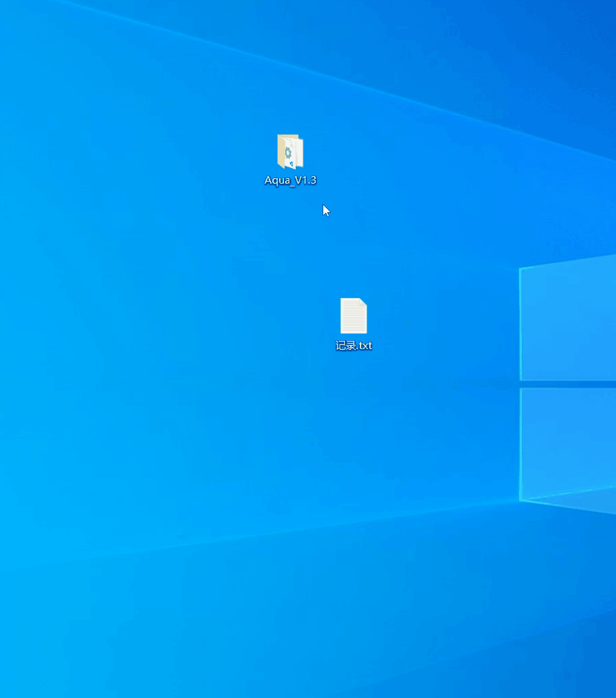Click upper Windows logo pane on wallpaper
Screen dimensions: 616x698
[569, 319]
